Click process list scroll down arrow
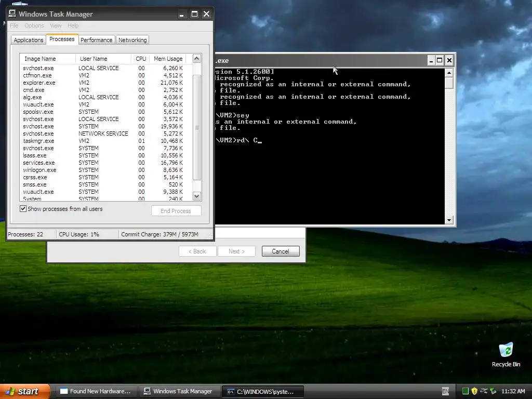The height and width of the screenshot is (399, 532). click(x=197, y=196)
